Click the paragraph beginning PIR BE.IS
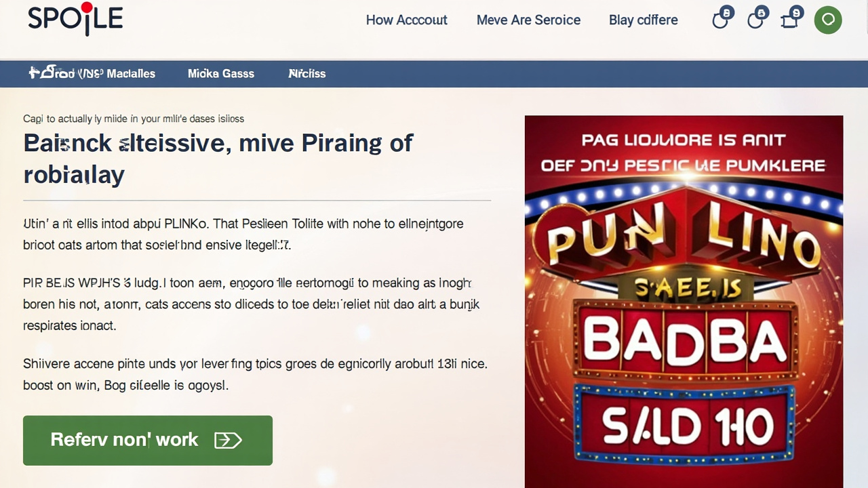This screenshot has width=868, height=488. click(251, 304)
